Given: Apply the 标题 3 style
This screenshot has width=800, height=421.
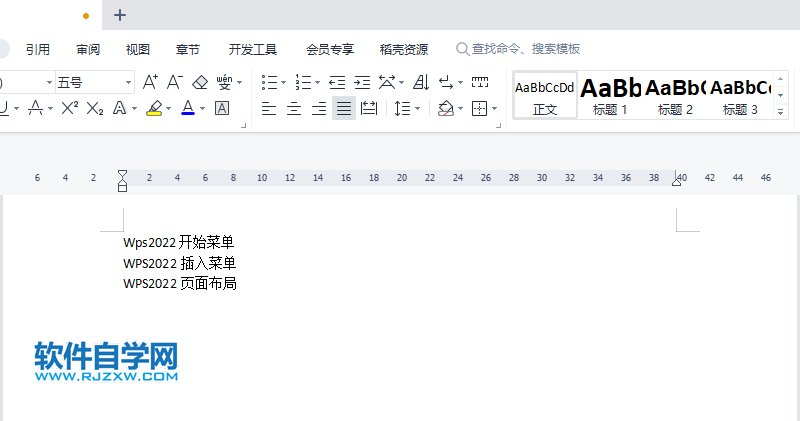Looking at the screenshot, I should (x=740, y=96).
